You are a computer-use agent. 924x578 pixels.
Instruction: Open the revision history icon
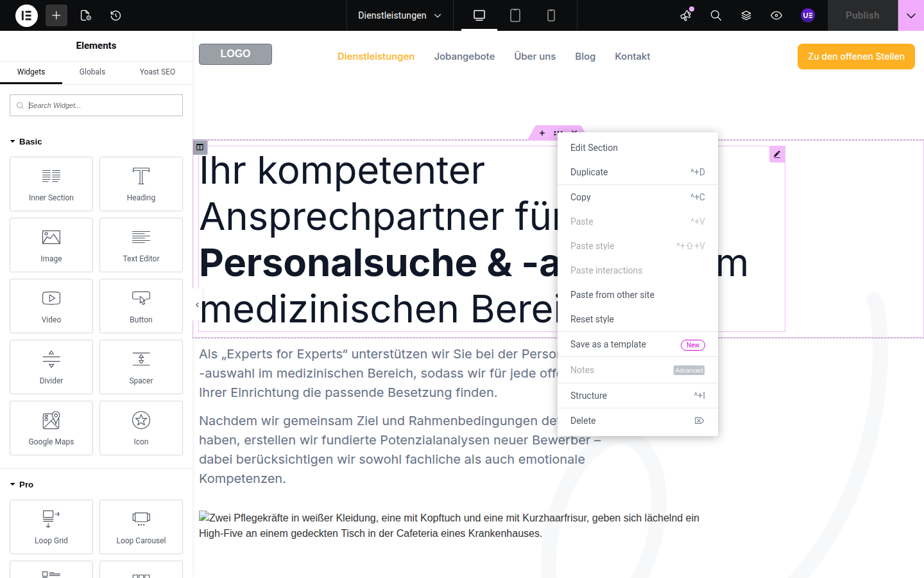coord(116,15)
